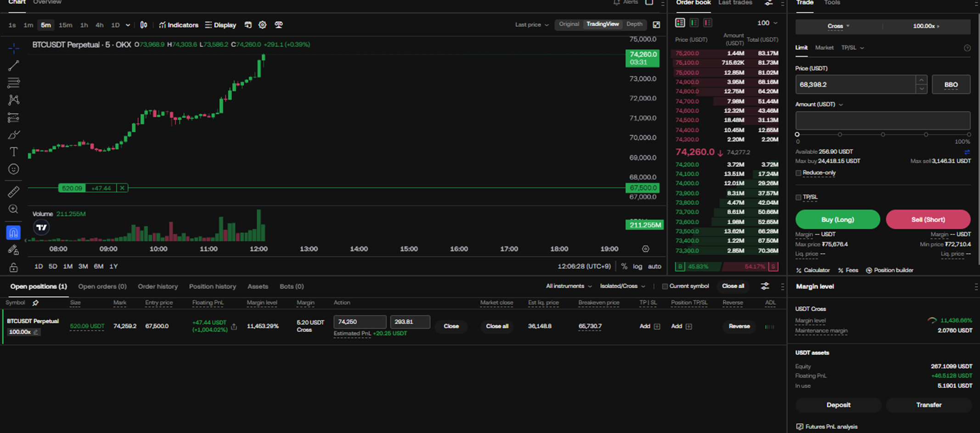Select the ruler measure tool

[x=13, y=191]
